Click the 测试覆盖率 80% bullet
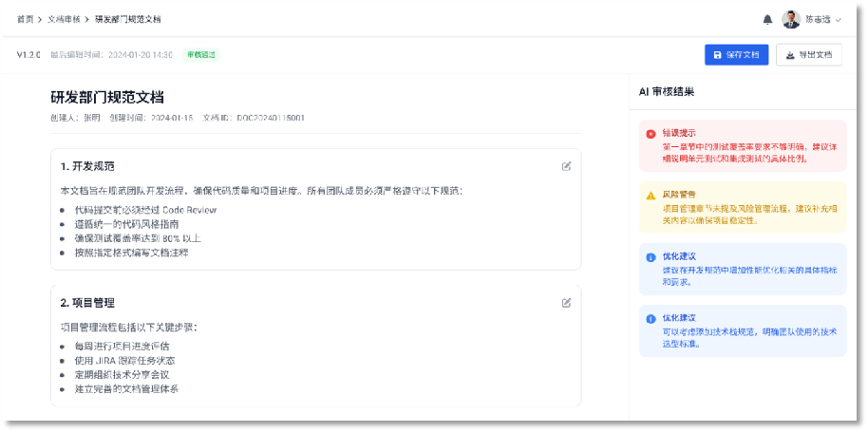The height and width of the screenshot is (432, 868). [x=138, y=238]
